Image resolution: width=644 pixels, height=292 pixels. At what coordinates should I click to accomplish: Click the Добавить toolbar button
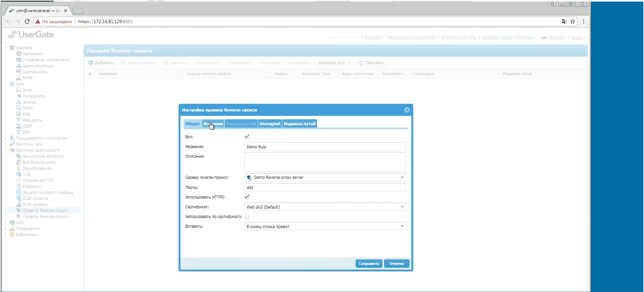click(x=101, y=63)
